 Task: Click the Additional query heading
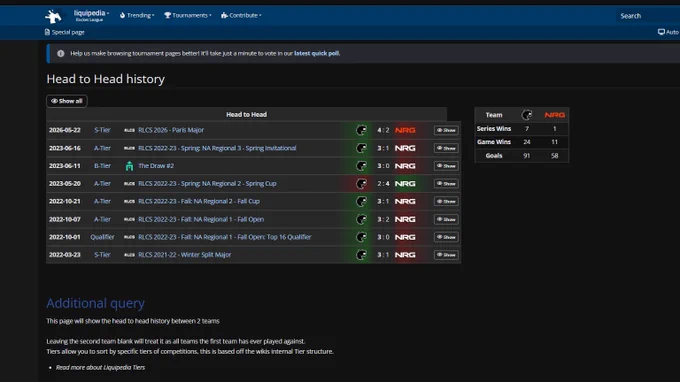(95, 303)
